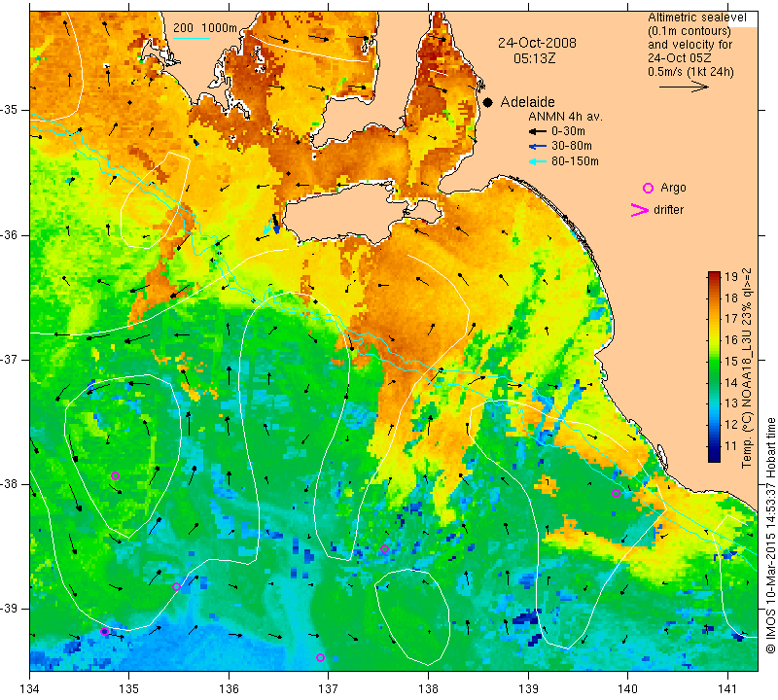Click the latitude label -37

(10, 359)
